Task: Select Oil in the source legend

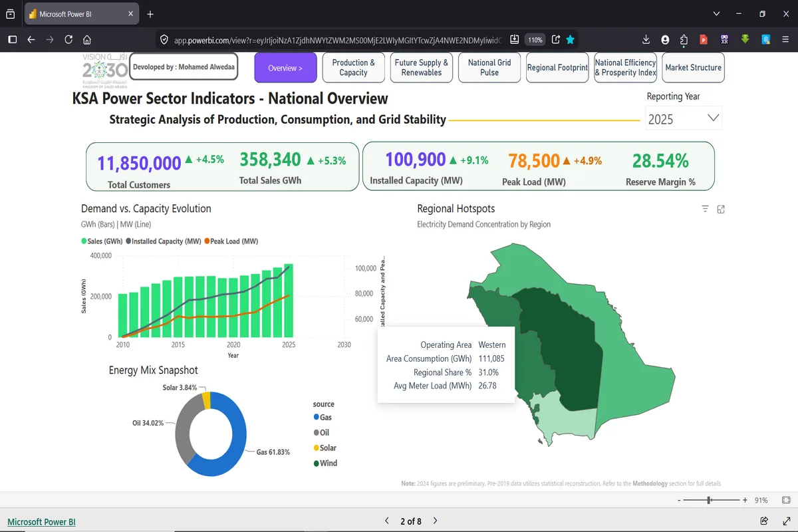Action: pos(321,433)
